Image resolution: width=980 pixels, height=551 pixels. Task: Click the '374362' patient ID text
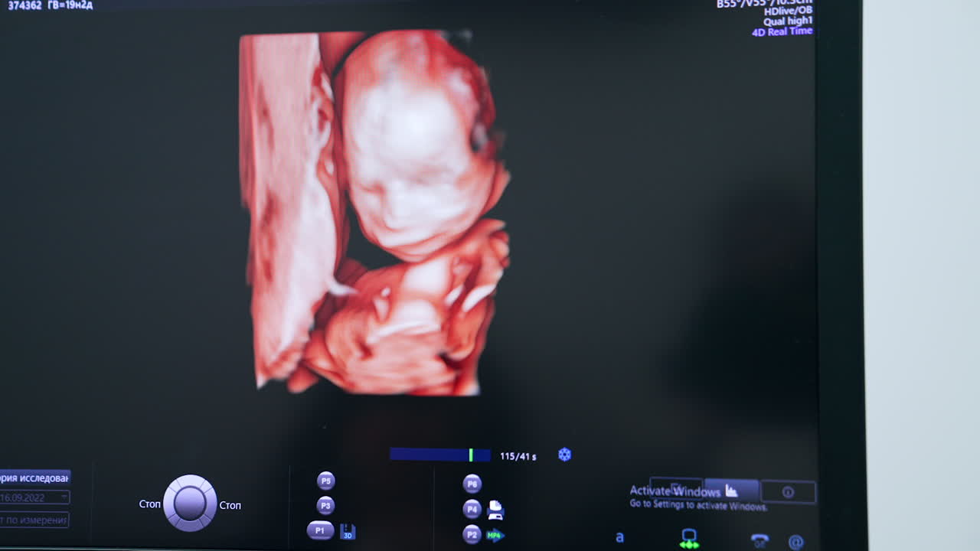[24, 5]
